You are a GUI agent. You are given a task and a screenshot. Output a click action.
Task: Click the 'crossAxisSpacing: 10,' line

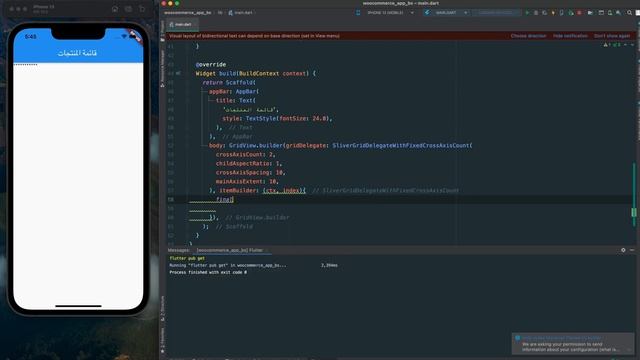click(250, 172)
